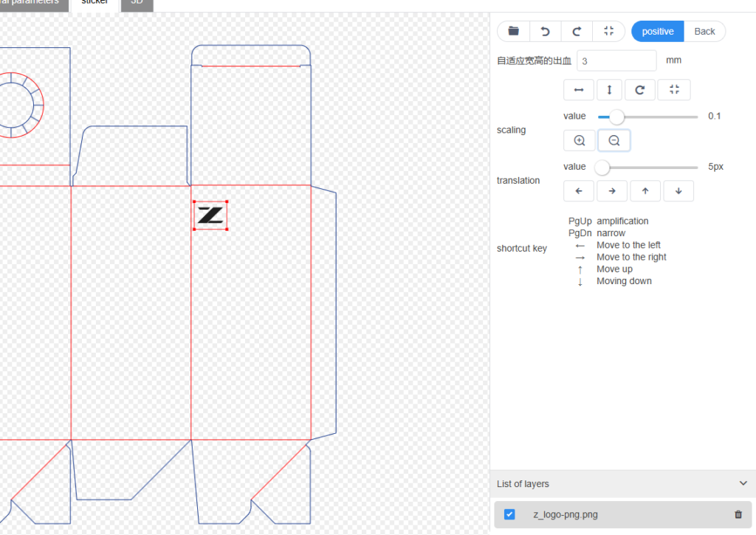Click the 'mm' unit label
Screen dimensions: 756x535
point(673,61)
